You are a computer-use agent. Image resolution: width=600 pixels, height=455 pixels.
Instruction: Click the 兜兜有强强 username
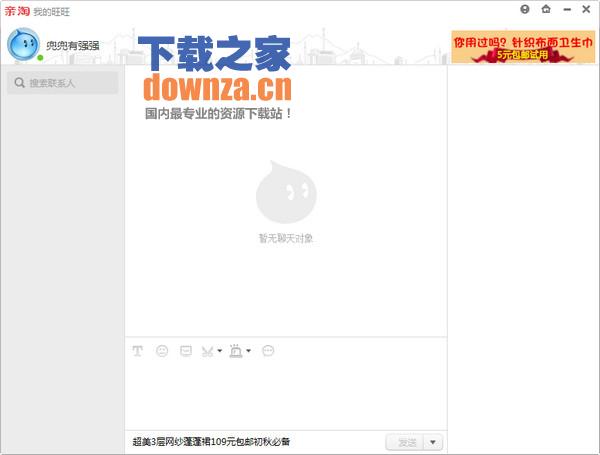pos(72,46)
